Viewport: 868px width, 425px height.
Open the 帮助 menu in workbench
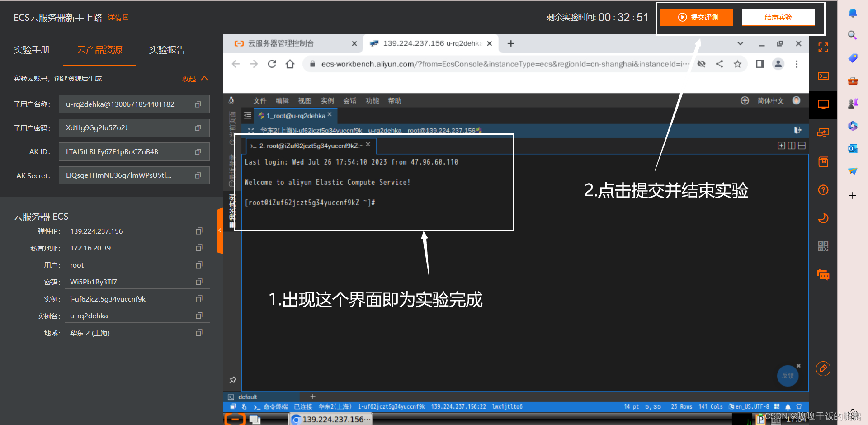click(x=395, y=100)
